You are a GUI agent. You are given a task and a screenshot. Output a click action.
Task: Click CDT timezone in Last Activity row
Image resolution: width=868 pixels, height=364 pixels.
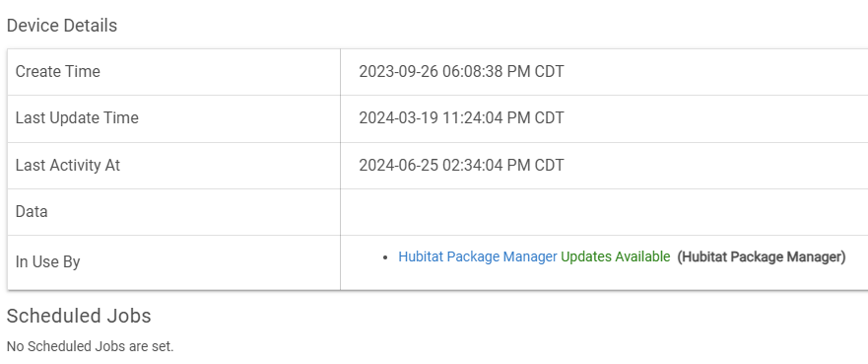(x=549, y=165)
